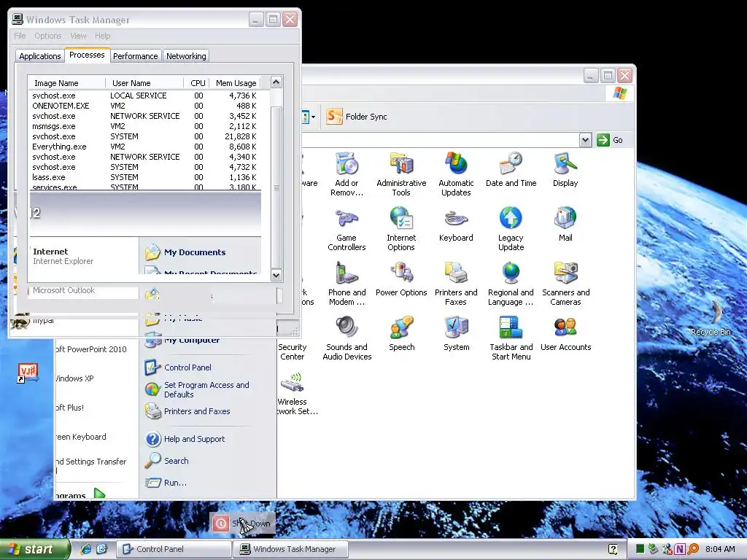
Task: Open Control Panel from Start menu
Action: pos(179,367)
